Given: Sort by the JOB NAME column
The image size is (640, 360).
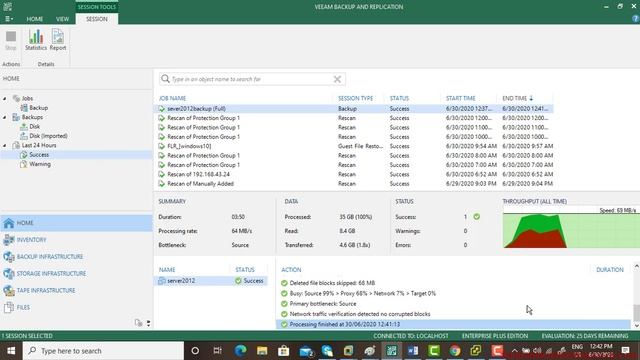Looking at the screenshot, I should click(172, 98).
